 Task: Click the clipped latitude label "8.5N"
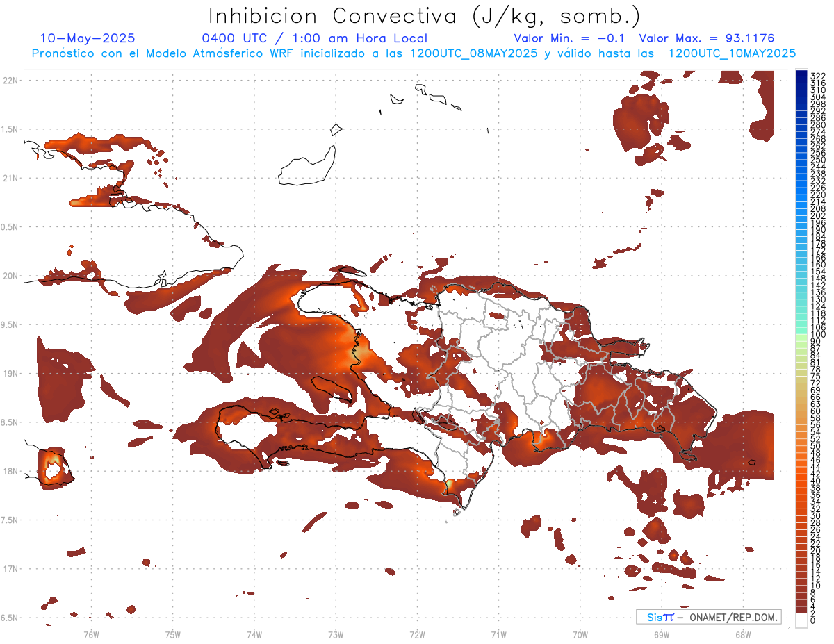(10, 422)
